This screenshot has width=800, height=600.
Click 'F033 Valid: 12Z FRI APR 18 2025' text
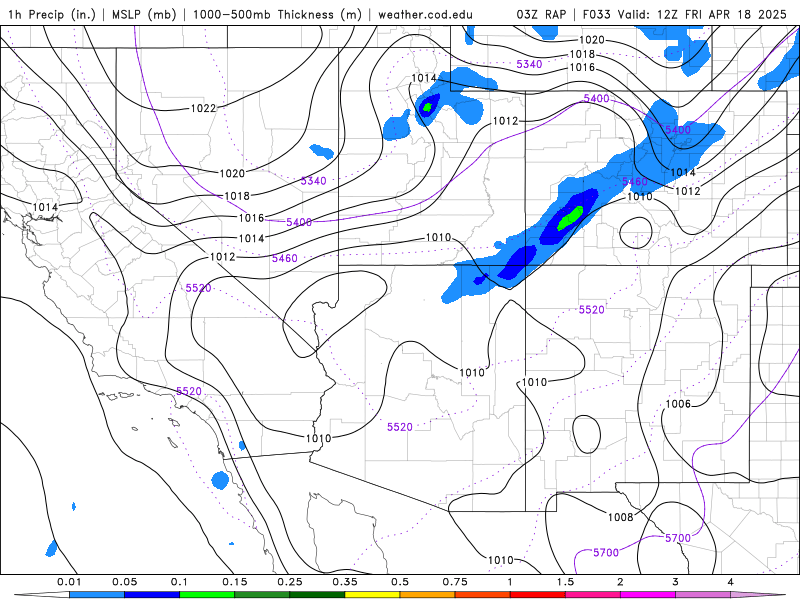point(684,15)
